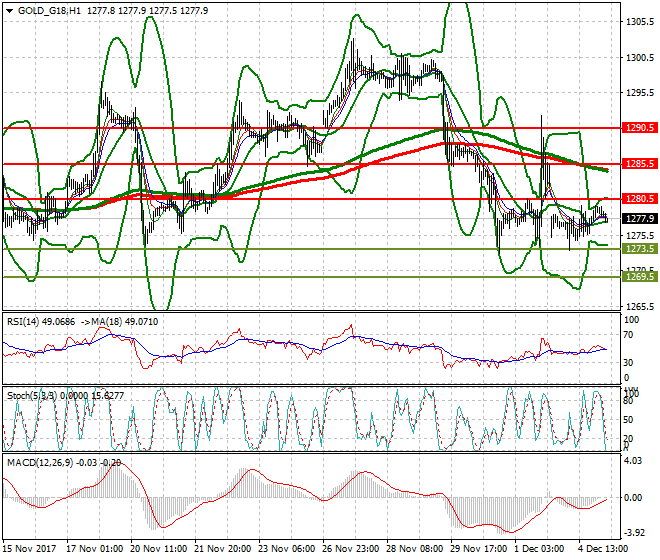
Task: Select the green 1273.5 support level label
Action: point(638,248)
